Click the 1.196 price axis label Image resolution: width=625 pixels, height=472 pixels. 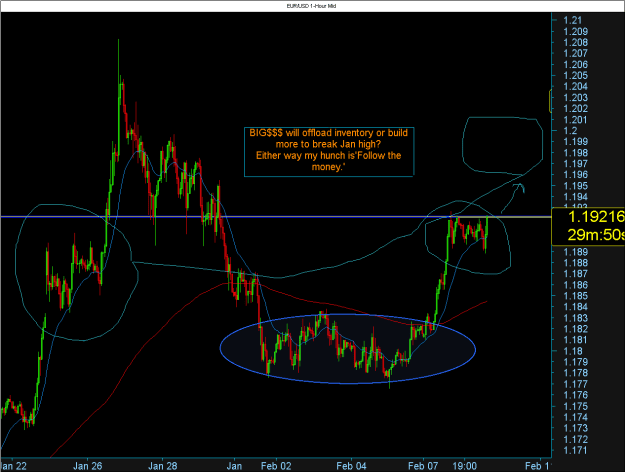coord(575,175)
